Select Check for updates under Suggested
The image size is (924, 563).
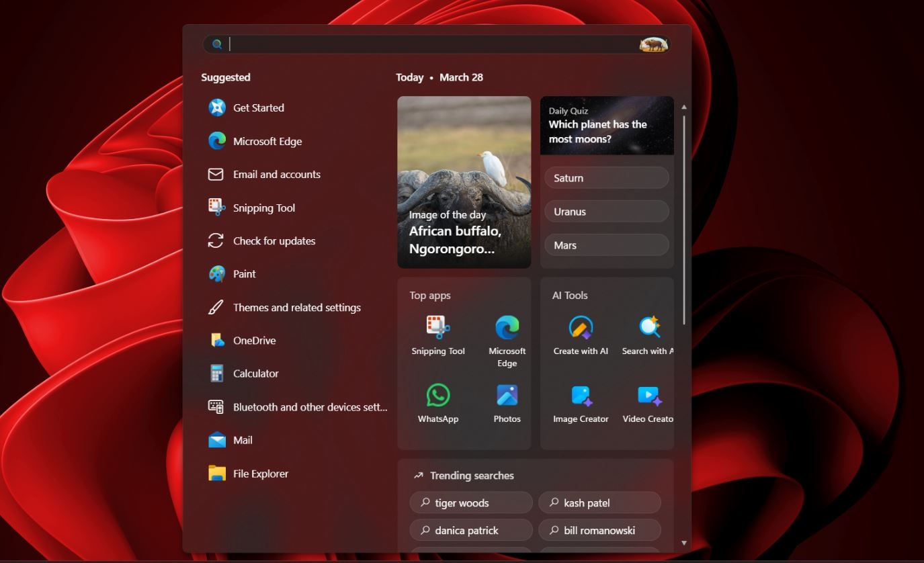pos(274,241)
